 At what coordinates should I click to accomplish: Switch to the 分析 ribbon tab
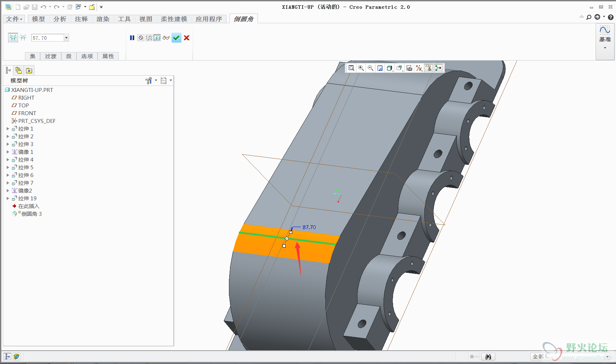pos(60,19)
